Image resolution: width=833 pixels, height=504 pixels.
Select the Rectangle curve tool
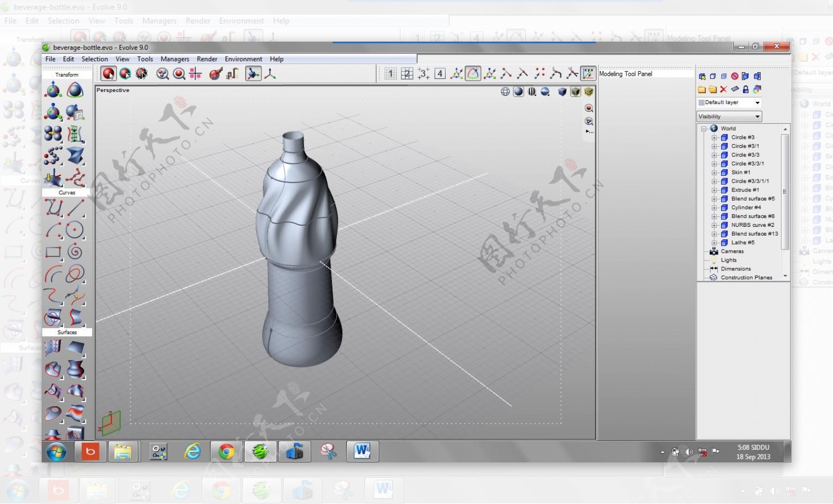[53, 252]
